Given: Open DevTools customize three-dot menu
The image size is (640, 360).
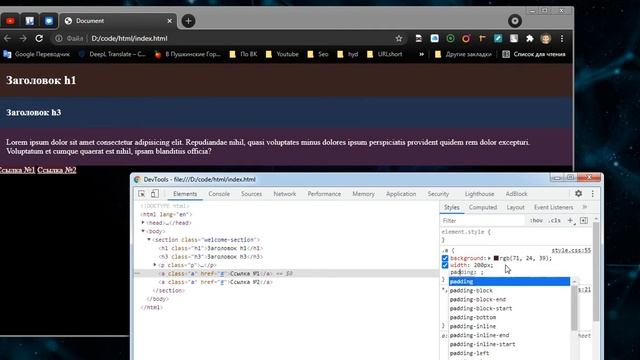Looking at the screenshot, I should [x=593, y=193].
